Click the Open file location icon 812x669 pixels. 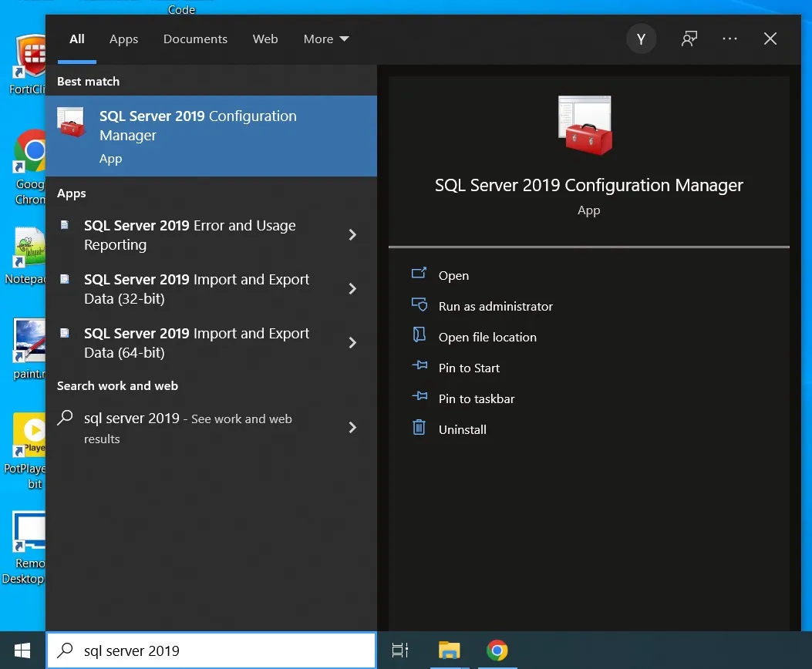point(419,334)
